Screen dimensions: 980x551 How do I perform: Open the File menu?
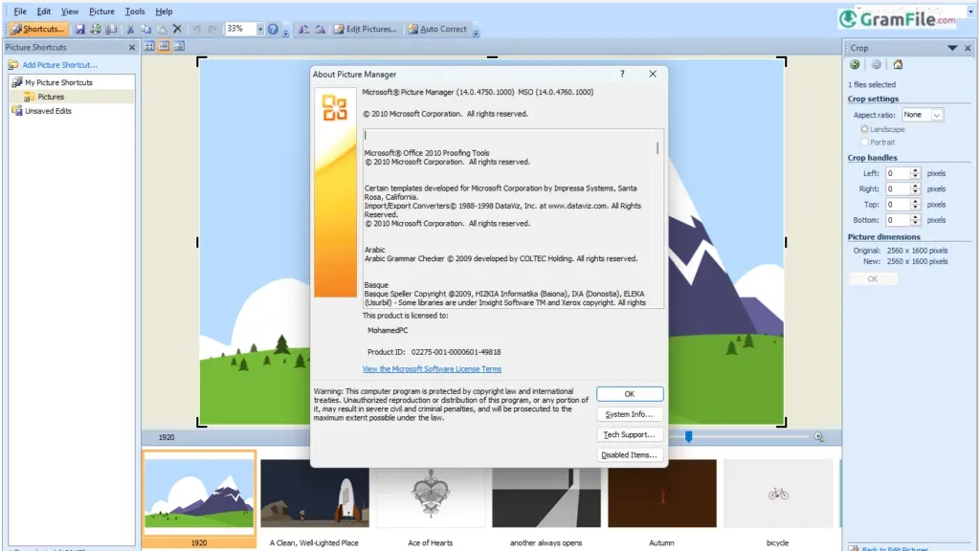point(20,11)
